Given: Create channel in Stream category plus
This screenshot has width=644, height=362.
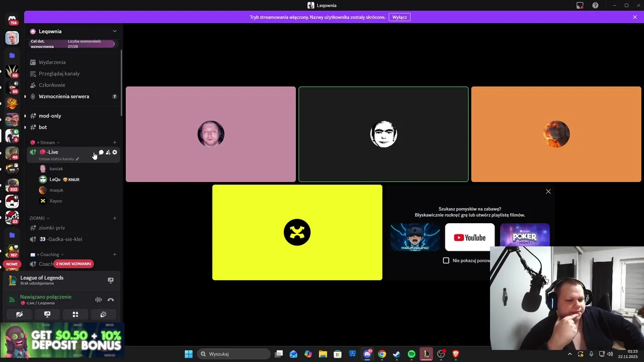Looking at the screenshot, I should pos(115,143).
